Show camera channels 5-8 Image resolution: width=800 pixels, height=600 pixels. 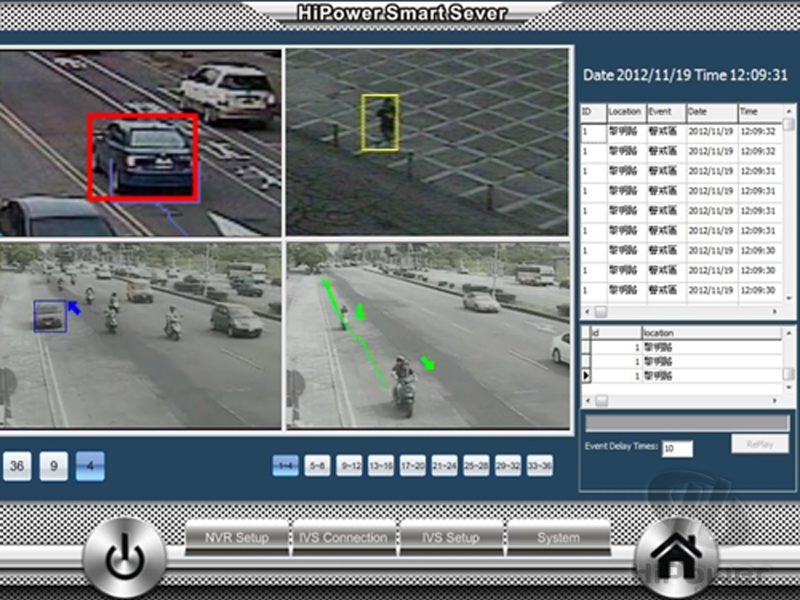pyautogui.click(x=318, y=466)
